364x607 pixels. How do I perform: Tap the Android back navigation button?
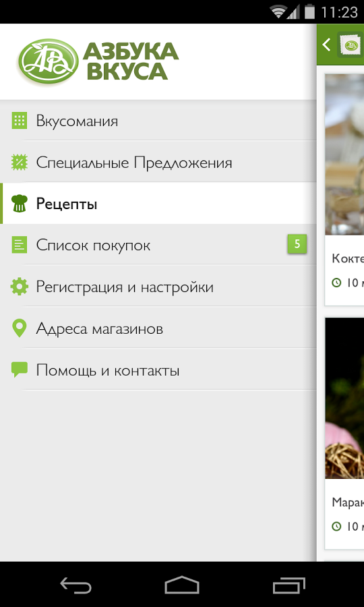click(75, 585)
